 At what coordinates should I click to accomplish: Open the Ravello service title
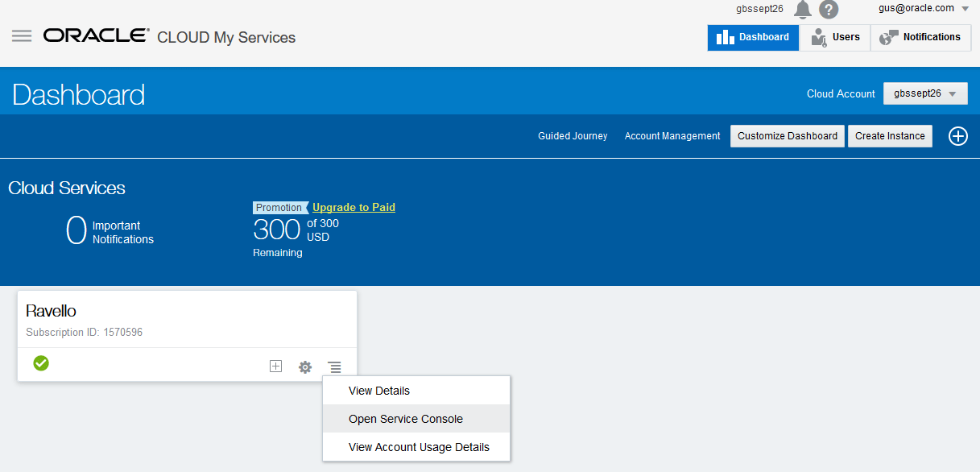(x=51, y=311)
